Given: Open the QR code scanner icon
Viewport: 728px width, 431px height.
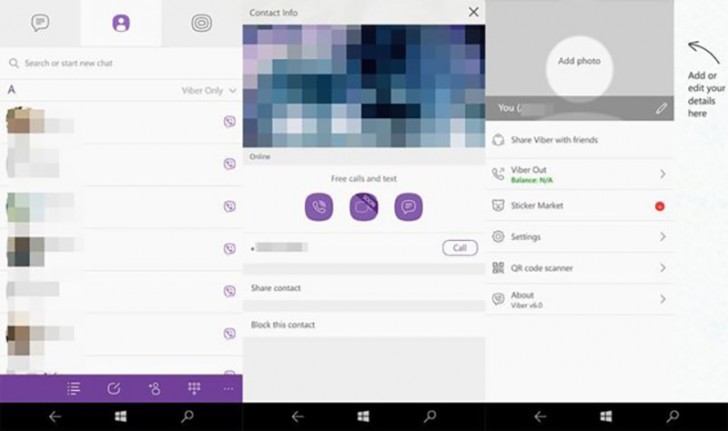Looking at the screenshot, I should [x=499, y=268].
